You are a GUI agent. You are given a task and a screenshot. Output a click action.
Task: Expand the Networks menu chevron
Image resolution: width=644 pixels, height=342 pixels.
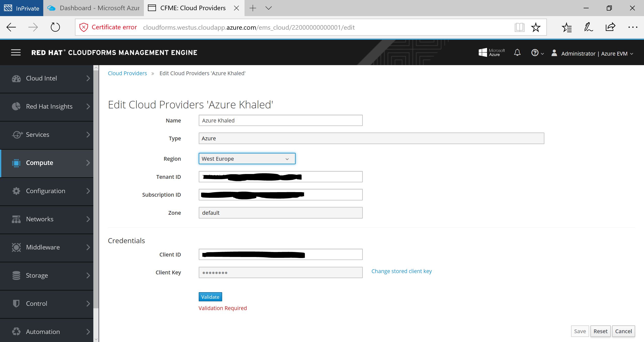pos(88,219)
